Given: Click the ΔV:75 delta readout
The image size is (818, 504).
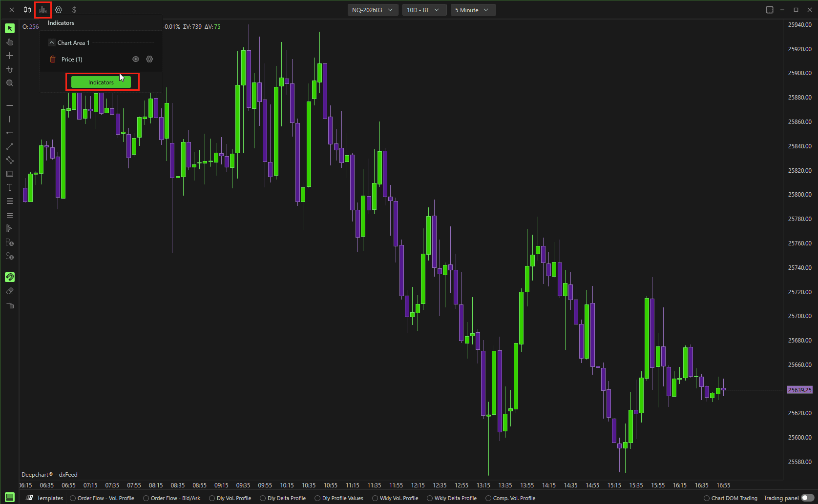Looking at the screenshot, I should [x=212, y=27].
